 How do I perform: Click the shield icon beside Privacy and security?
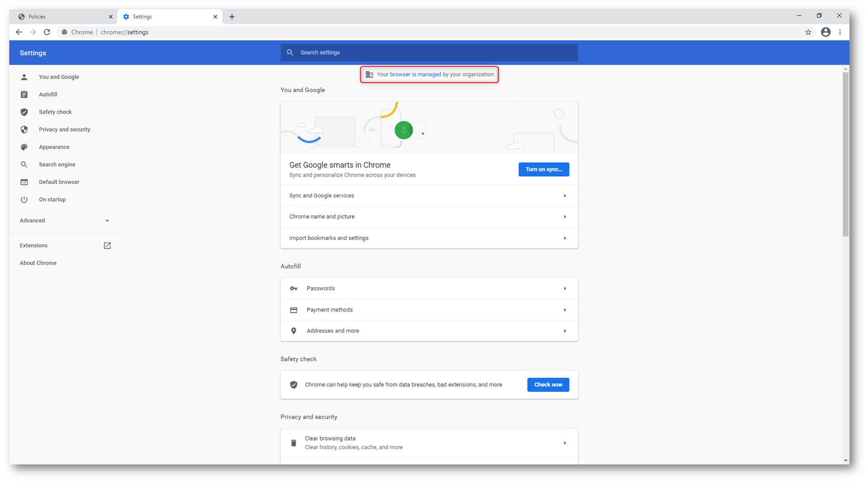24,129
